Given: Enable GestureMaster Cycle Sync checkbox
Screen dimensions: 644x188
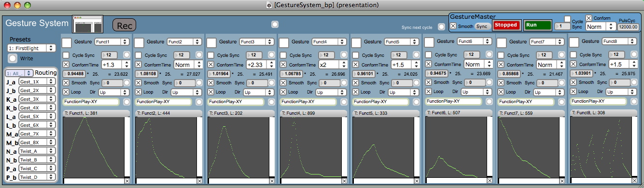Looking at the screenshot, I should point(568,18).
